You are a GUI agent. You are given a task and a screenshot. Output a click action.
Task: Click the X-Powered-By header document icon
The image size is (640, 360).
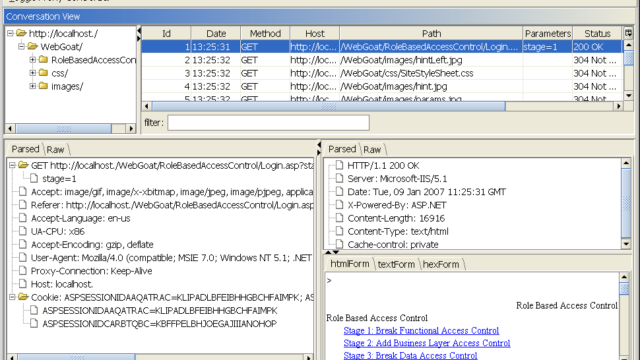click(x=339, y=204)
